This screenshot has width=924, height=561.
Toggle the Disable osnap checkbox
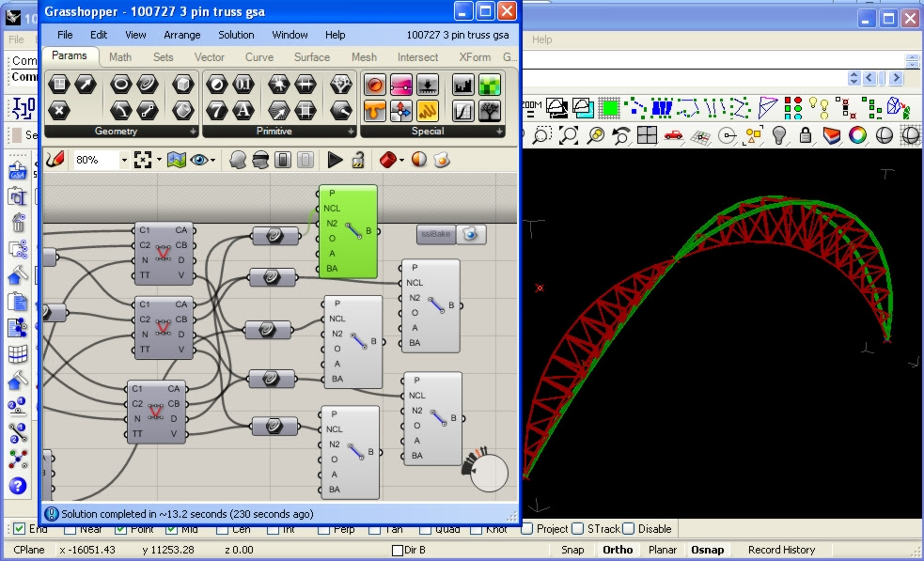click(628, 529)
